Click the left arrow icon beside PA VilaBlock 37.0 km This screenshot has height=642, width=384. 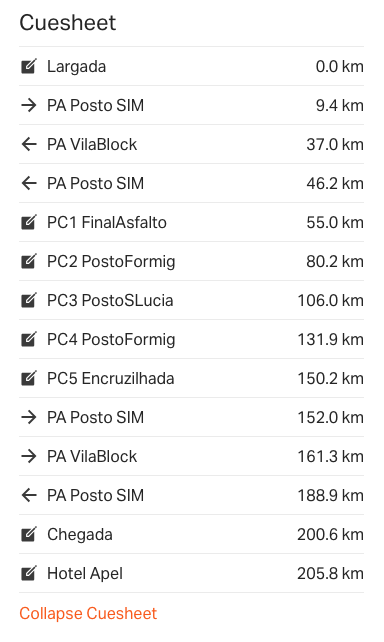point(29,144)
